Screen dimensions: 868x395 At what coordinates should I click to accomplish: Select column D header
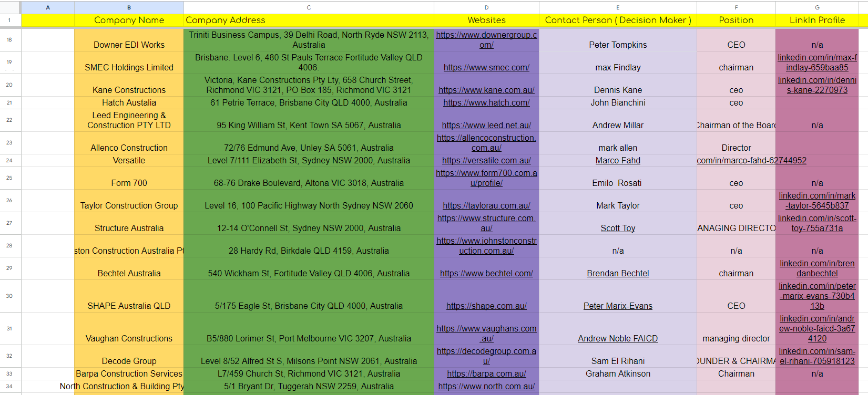486,7
